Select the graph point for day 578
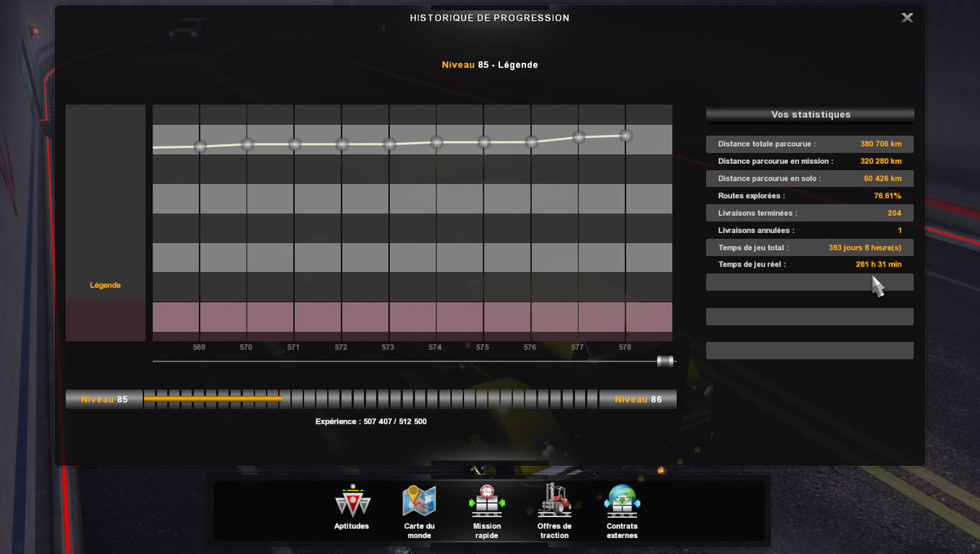 [626, 135]
